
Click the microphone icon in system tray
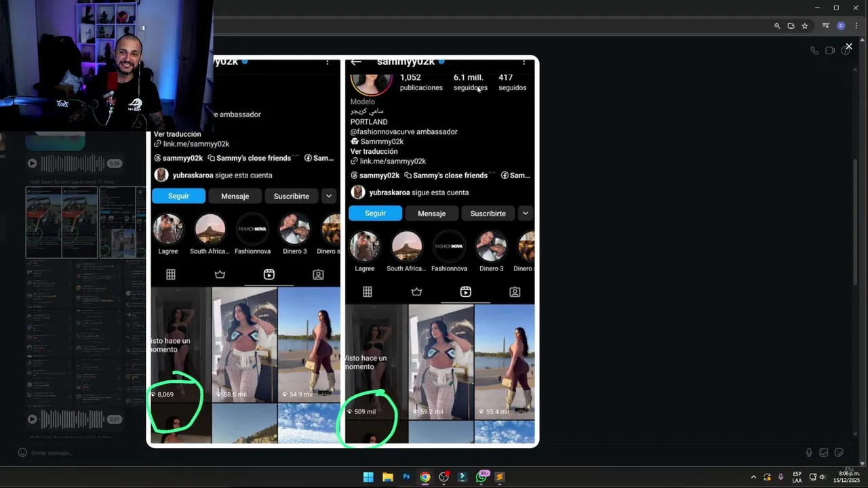point(781,477)
